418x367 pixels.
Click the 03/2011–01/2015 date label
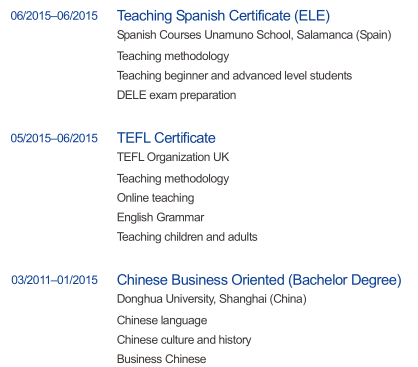point(54,280)
